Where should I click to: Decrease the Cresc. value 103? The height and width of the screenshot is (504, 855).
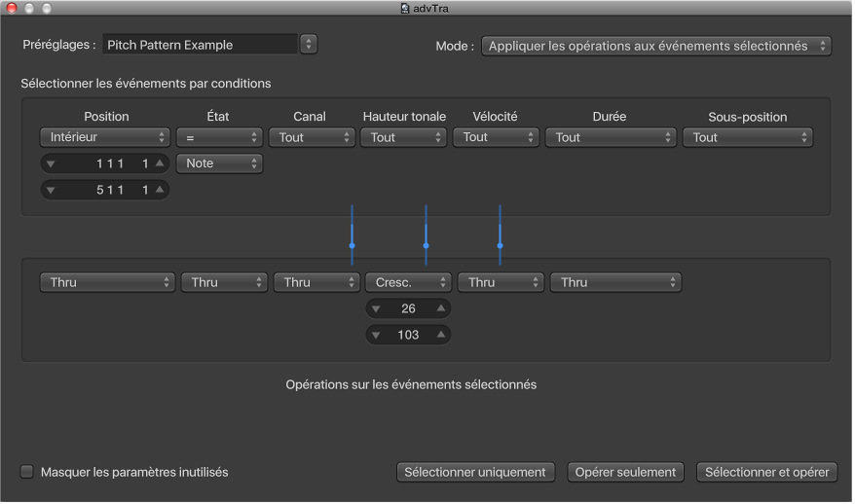(376, 335)
